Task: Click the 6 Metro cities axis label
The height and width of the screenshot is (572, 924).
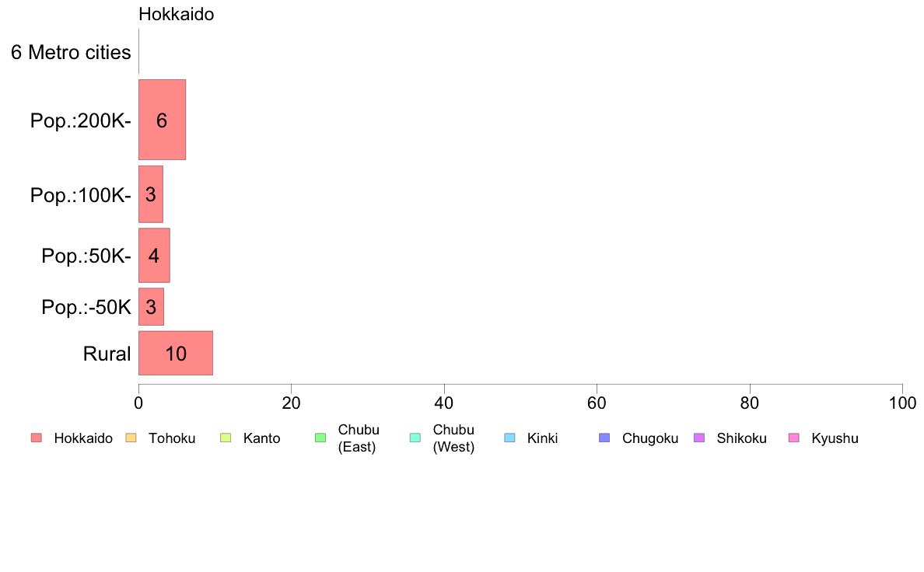Action: tap(71, 52)
